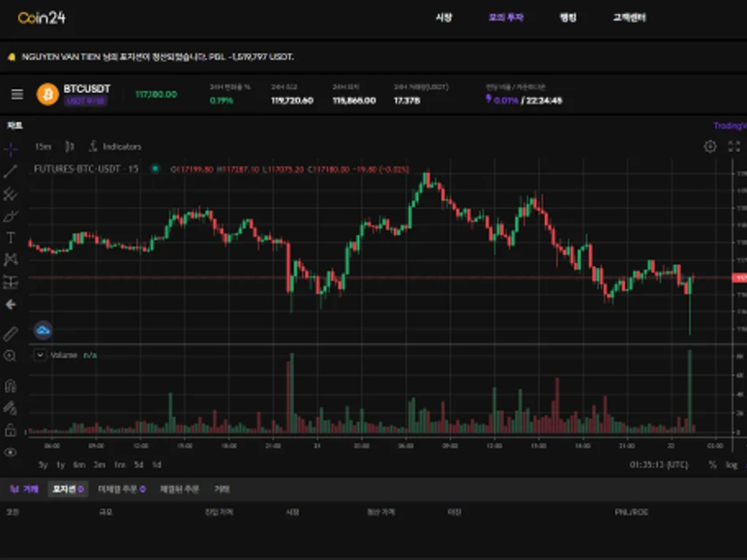Select the 3m date range
The height and width of the screenshot is (560, 747).
click(x=99, y=464)
